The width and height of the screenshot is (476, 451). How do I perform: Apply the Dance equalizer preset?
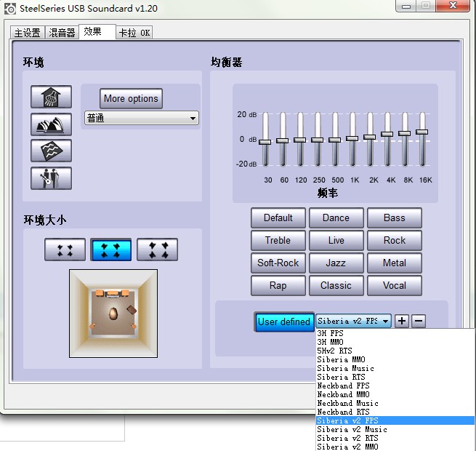[x=336, y=218]
